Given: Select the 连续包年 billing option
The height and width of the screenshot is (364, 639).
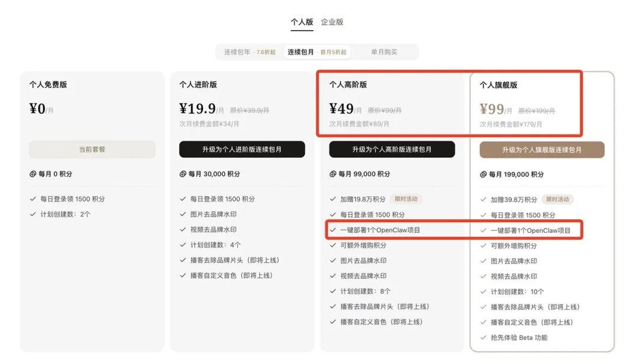Looking at the screenshot, I should tap(249, 52).
